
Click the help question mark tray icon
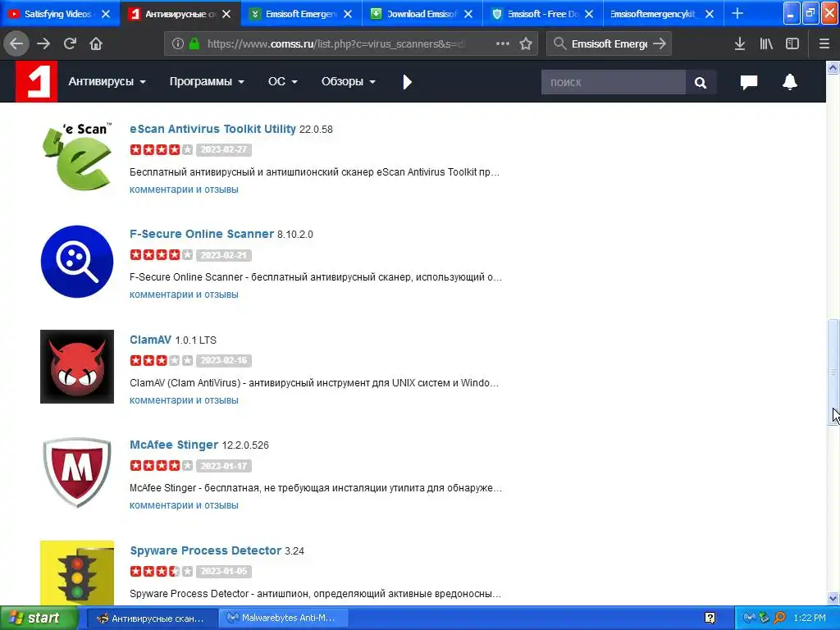[710, 619]
